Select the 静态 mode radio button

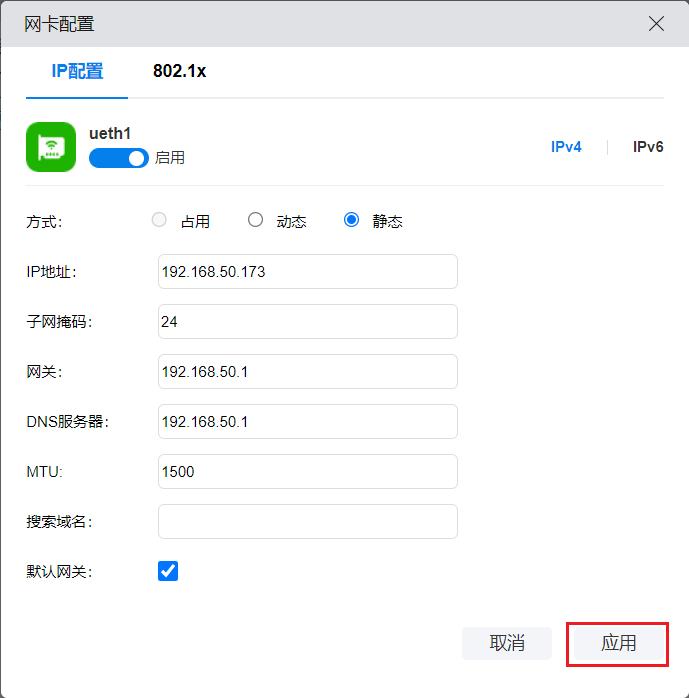tap(351, 220)
